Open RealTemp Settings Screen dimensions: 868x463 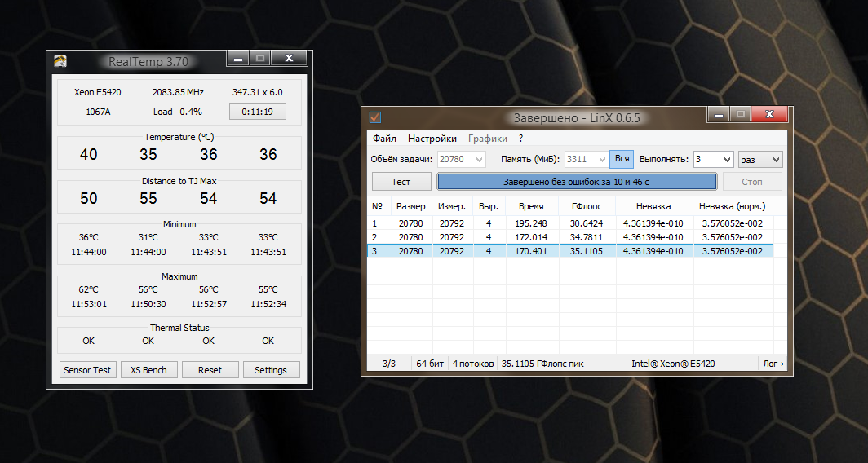click(x=271, y=370)
